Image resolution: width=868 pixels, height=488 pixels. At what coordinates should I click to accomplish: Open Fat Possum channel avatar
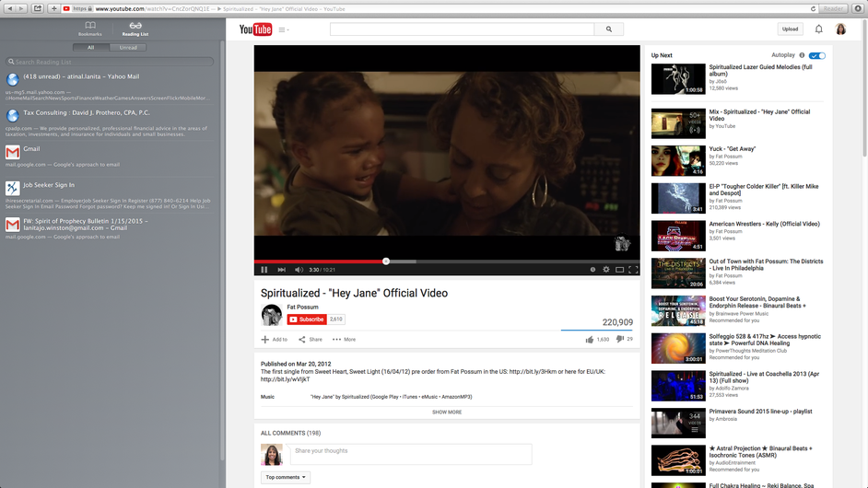(272, 315)
